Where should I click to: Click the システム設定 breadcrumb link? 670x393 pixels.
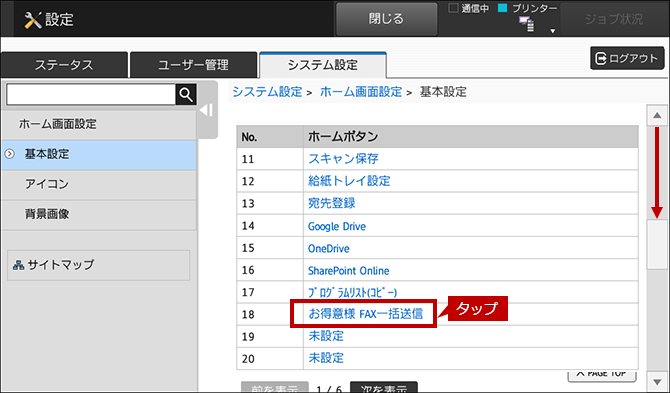(x=267, y=92)
